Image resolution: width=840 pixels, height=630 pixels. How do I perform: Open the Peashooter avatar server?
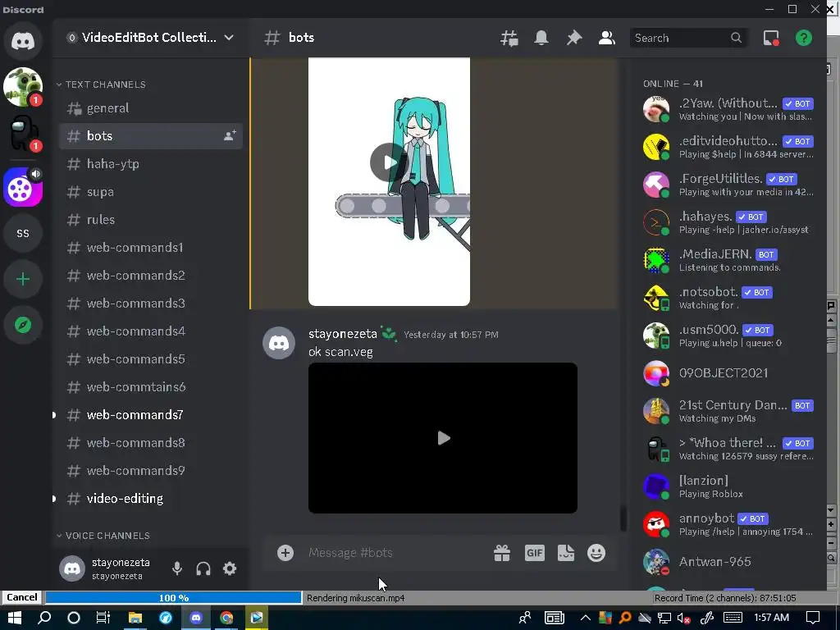(23, 87)
